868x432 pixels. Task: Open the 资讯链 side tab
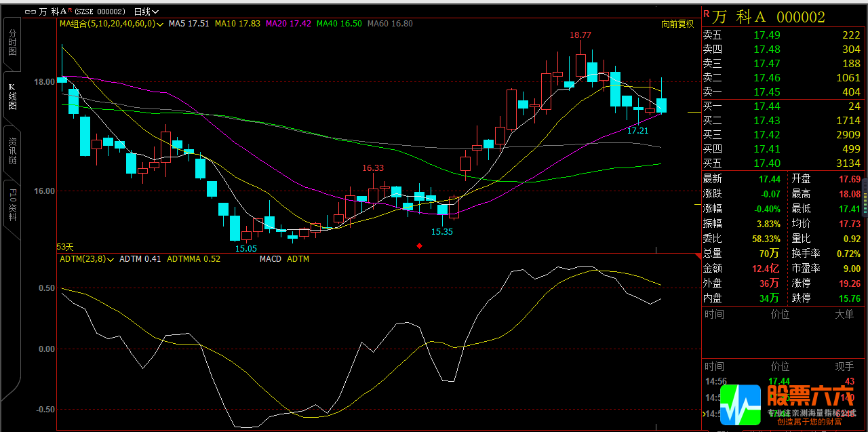point(12,152)
